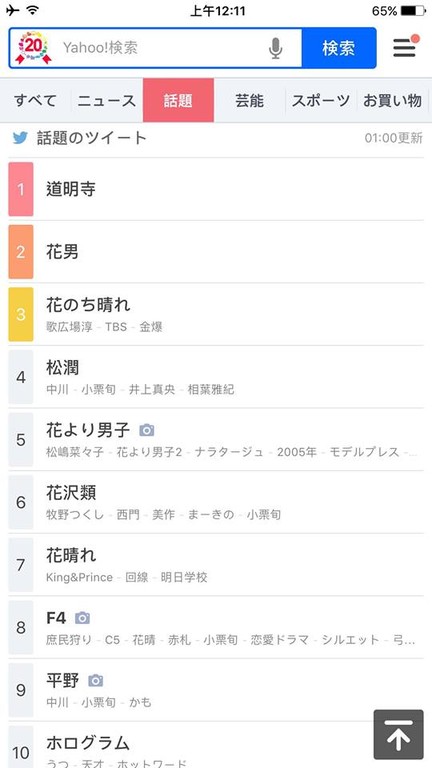Tap the camera icon beside 平野
Image resolution: width=432 pixels, height=768 pixels.
[96, 680]
